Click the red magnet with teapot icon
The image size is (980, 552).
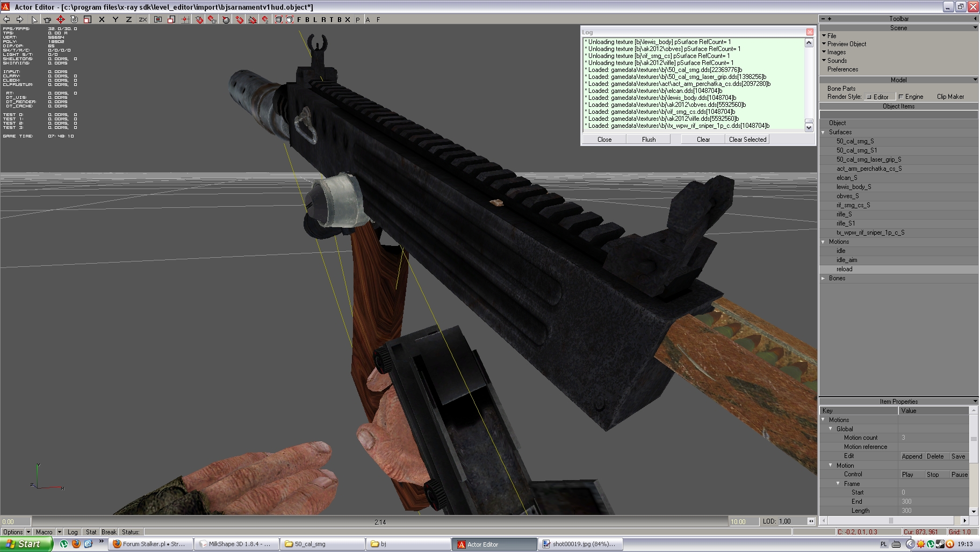[x=199, y=19]
